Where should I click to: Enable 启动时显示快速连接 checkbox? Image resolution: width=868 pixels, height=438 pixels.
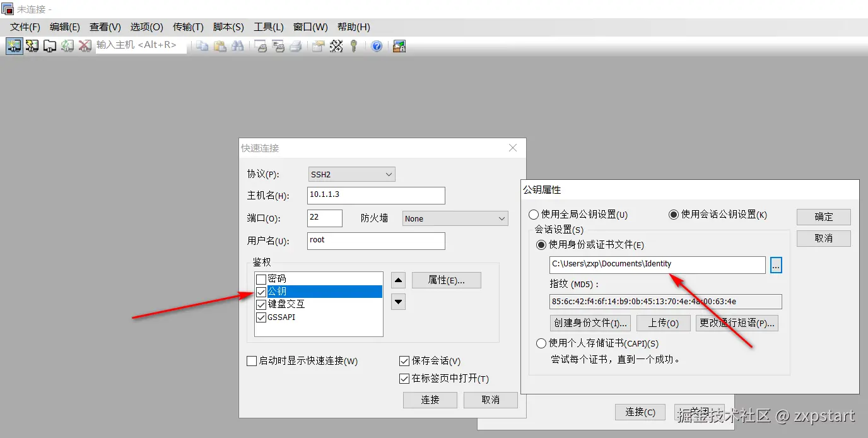pos(252,361)
